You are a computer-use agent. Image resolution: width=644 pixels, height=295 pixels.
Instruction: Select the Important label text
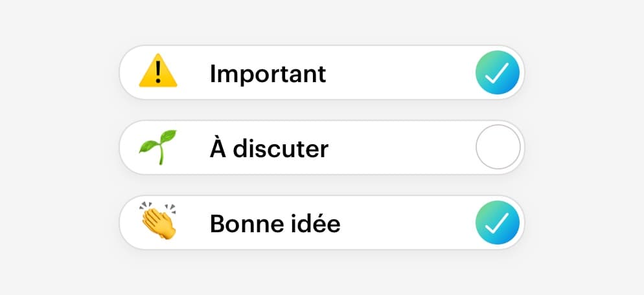268,74
